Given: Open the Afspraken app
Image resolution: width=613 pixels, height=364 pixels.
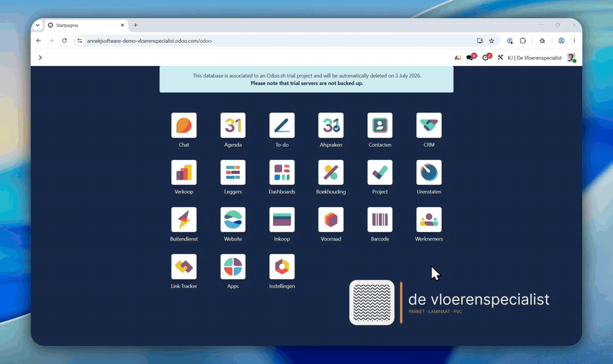Looking at the screenshot, I should pos(331,126).
